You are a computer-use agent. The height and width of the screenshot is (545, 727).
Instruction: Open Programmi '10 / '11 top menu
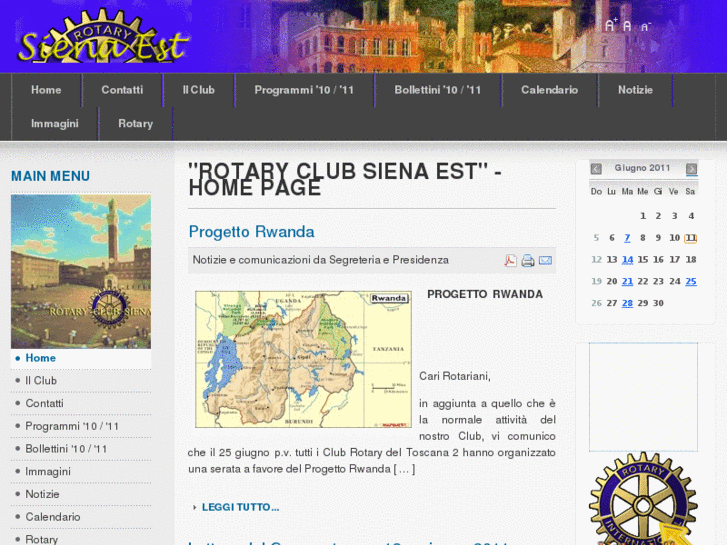click(x=304, y=90)
